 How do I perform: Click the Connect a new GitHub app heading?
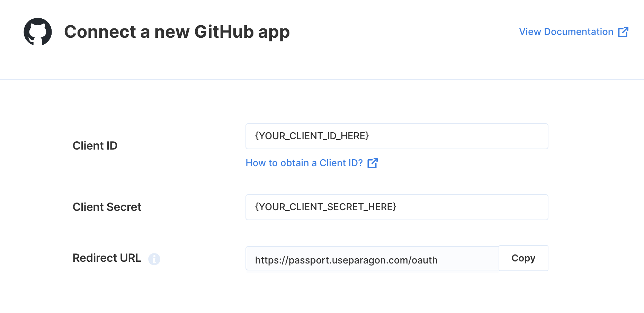[x=177, y=32]
